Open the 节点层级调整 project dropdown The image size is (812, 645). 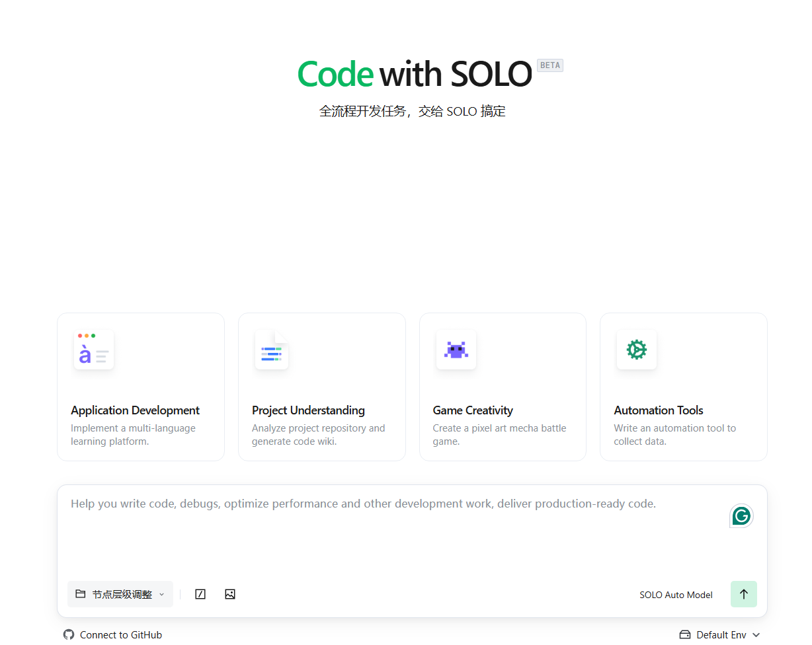pyautogui.click(x=120, y=594)
